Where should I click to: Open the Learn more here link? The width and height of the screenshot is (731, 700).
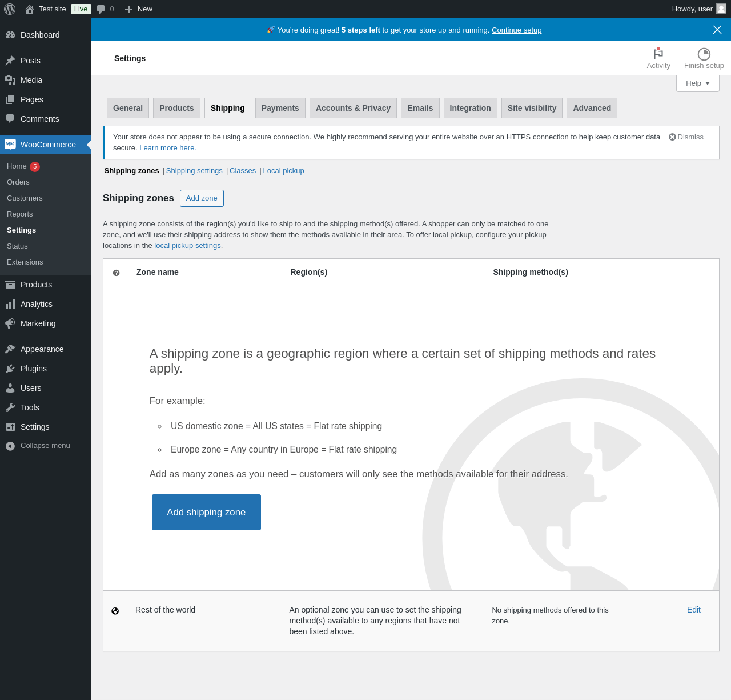168,148
